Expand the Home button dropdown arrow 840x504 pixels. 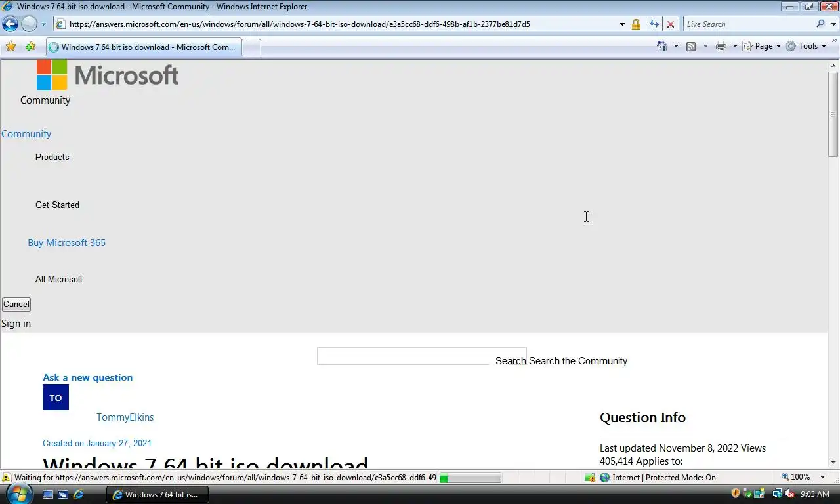(x=676, y=46)
